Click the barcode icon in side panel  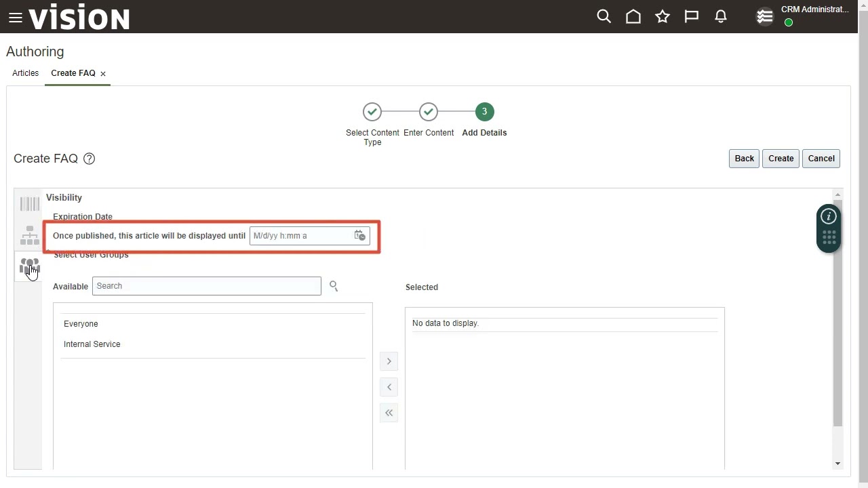[29, 204]
